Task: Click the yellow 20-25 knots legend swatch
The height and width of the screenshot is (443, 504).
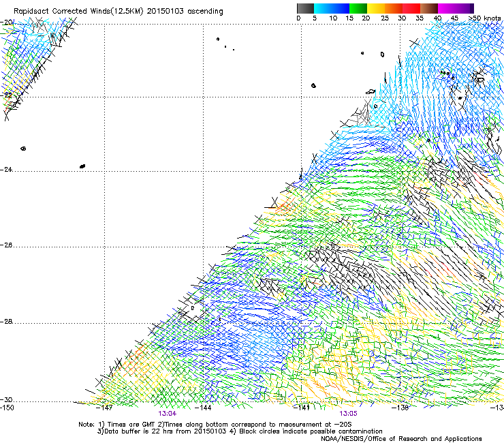Action: click(376, 8)
